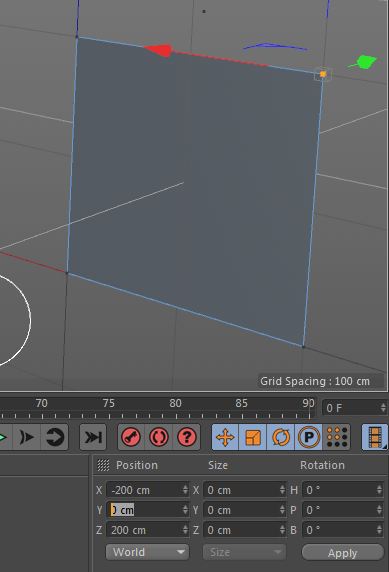The height and width of the screenshot is (572, 389).
Task: Click the Apply button
Action: point(343,553)
